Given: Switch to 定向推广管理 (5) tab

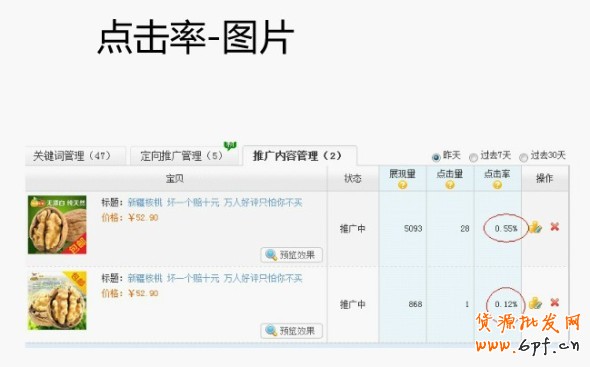Looking at the screenshot, I should 184,156.
